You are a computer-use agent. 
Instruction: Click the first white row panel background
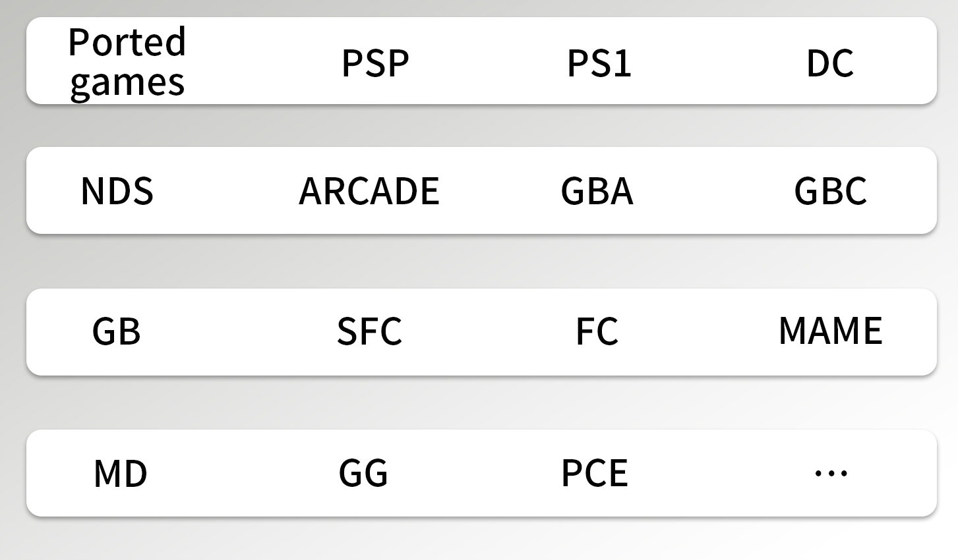coord(481,61)
